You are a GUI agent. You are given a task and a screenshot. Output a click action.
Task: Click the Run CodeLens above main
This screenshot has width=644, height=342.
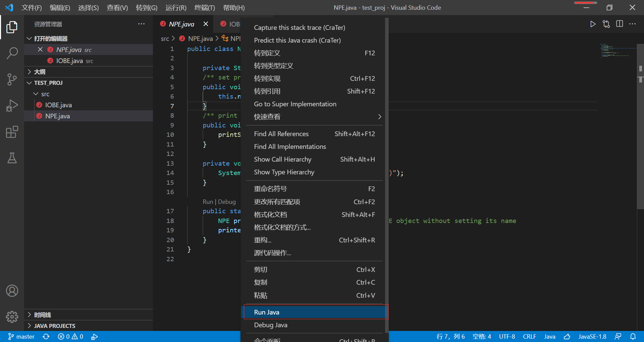tap(208, 202)
